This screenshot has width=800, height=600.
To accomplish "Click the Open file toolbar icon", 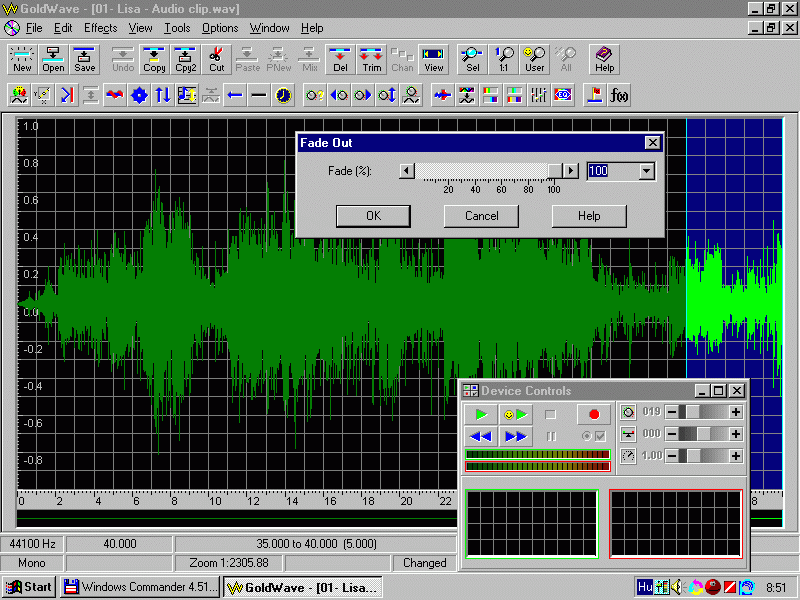I will [54, 60].
